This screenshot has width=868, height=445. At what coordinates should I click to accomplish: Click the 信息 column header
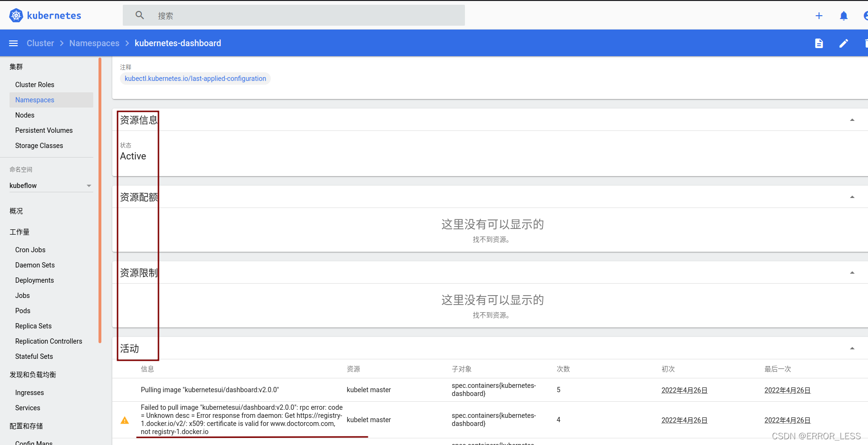(x=148, y=369)
